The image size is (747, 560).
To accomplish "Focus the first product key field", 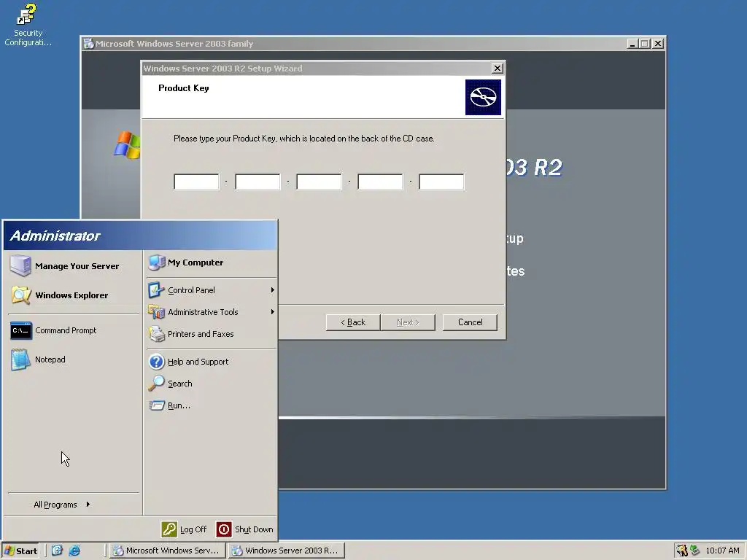I will click(x=196, y=182).
